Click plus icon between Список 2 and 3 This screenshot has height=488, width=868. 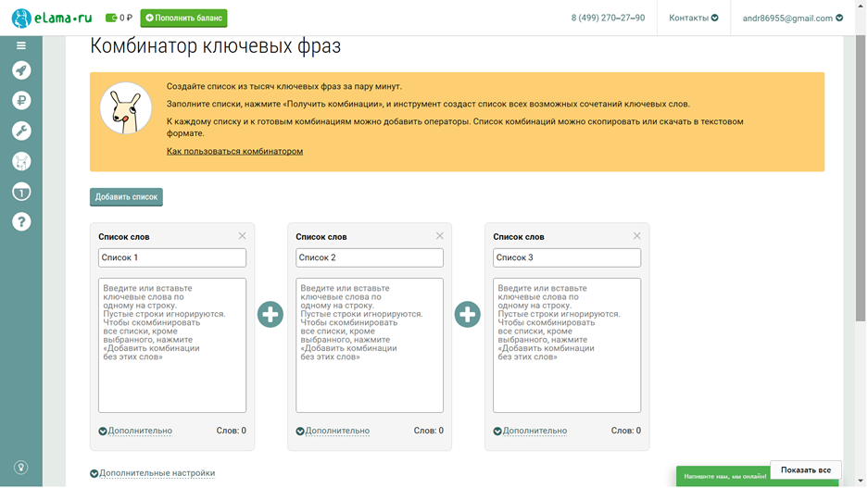click(467, 314)
